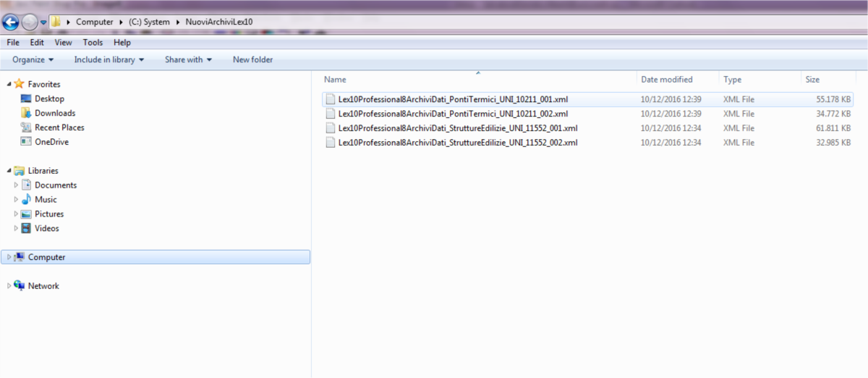This screenshot has width=868, height=378.
Task: Click the Network icon in navigation pane
Action: tap(20, 286)
